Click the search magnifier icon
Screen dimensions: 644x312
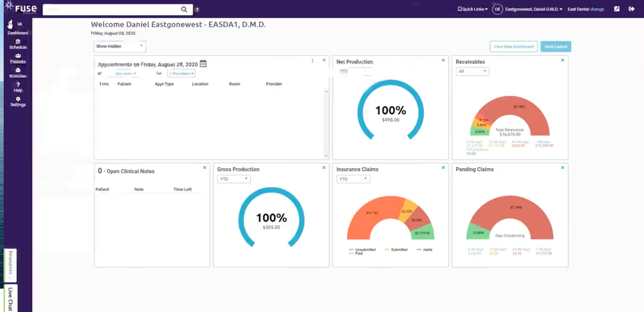coord(184,9)
